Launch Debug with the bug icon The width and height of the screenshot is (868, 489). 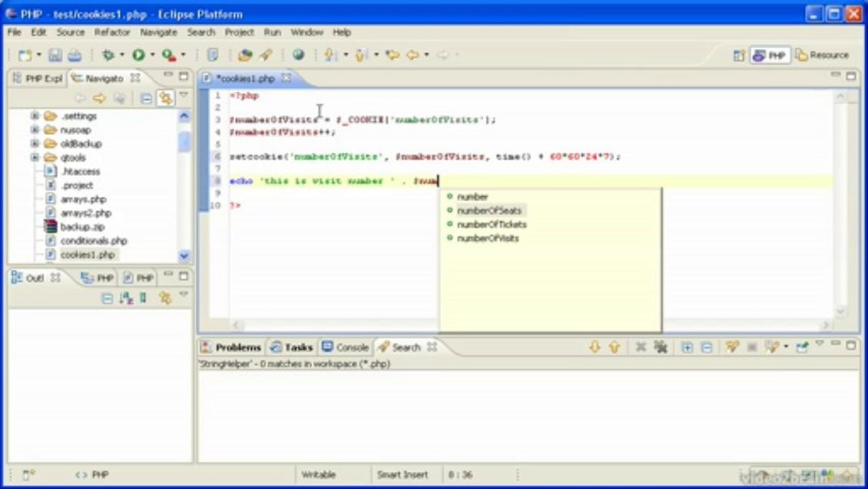[x=108, y=55]
